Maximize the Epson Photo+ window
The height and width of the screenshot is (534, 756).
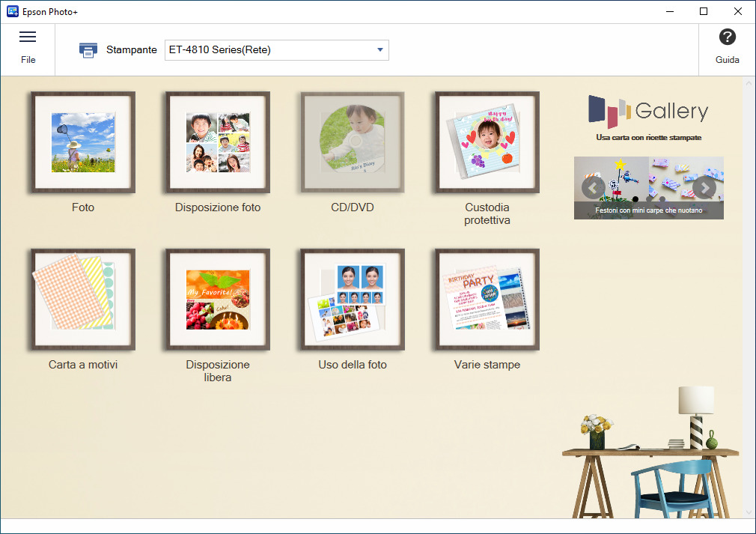pos(704,11)
